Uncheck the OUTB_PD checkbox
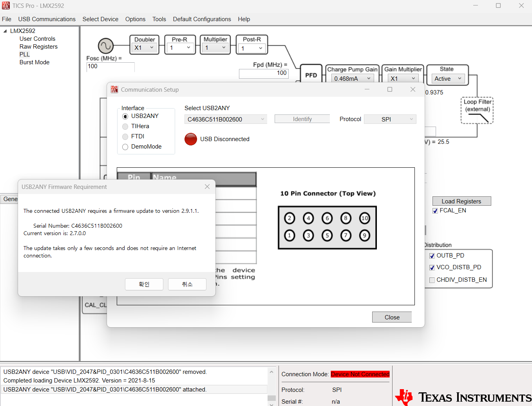532x406 pixels. point(432,256)
